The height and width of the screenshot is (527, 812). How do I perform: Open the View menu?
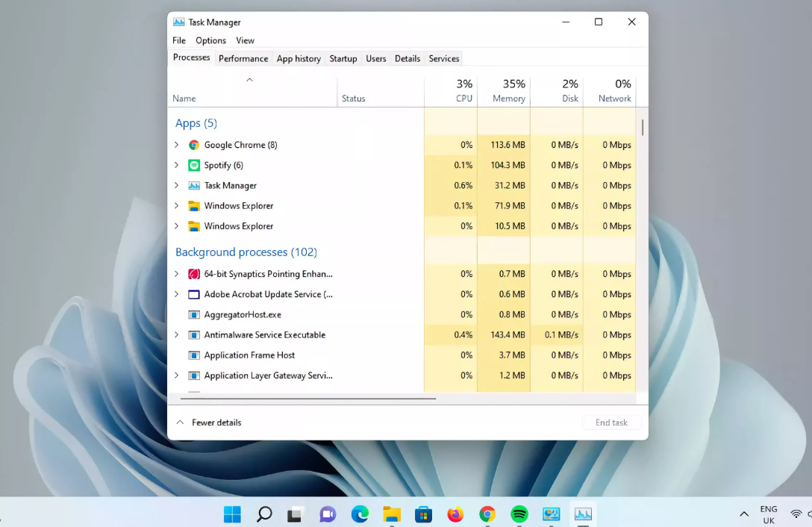(x=245, y=40)
